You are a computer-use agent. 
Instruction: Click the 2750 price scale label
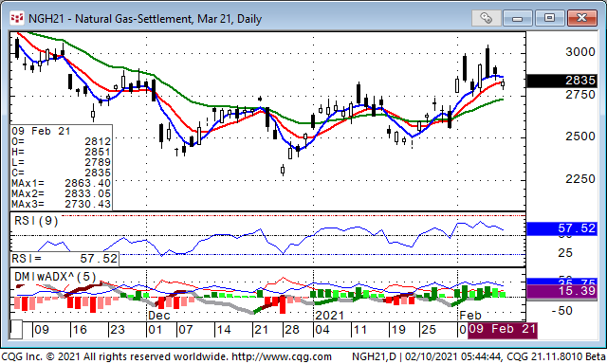click(579, 95)
